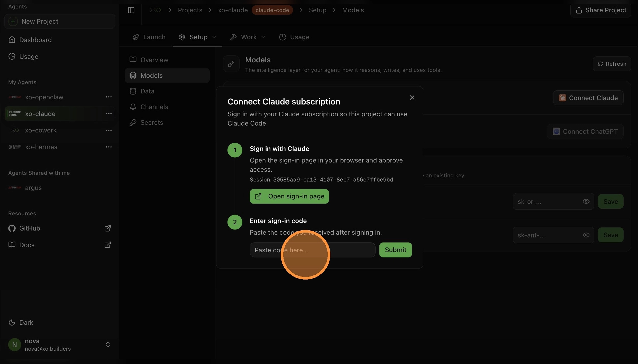Click the New Project plus icon
Viewport: 638px width, 364px height.
[x=13, y=21]
